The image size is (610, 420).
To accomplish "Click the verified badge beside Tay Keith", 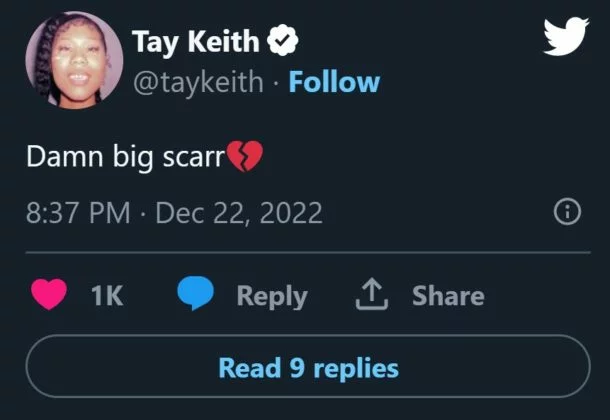I will 284,42.
